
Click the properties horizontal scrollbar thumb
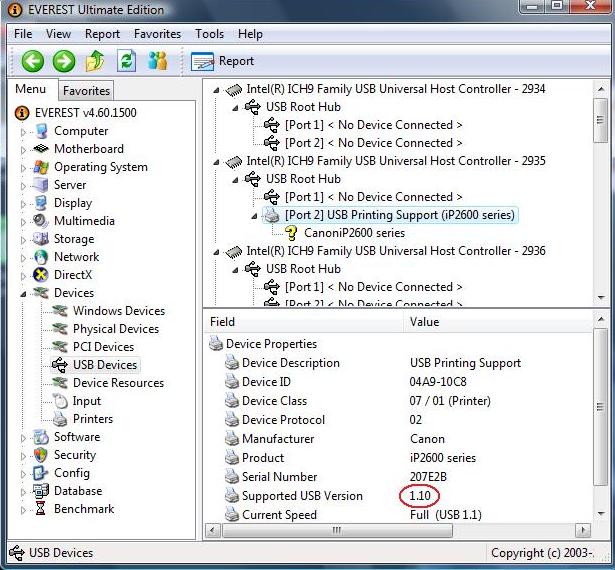337,530
